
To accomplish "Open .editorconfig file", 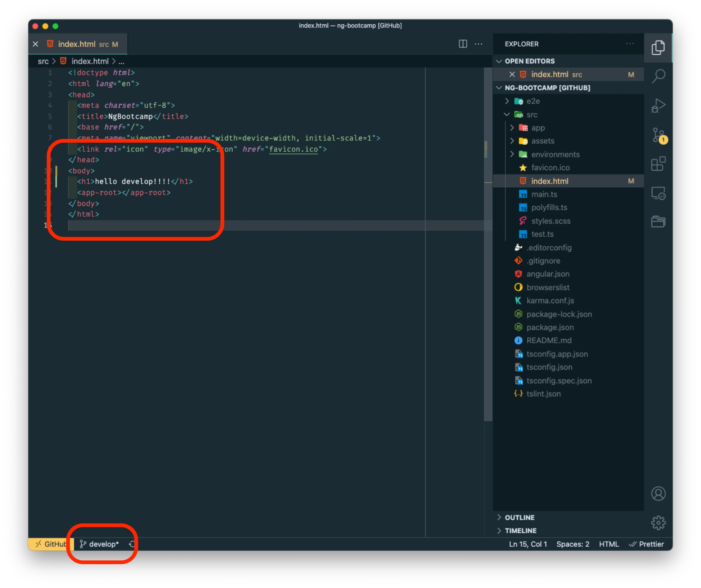I will click(x=568, y=248).
